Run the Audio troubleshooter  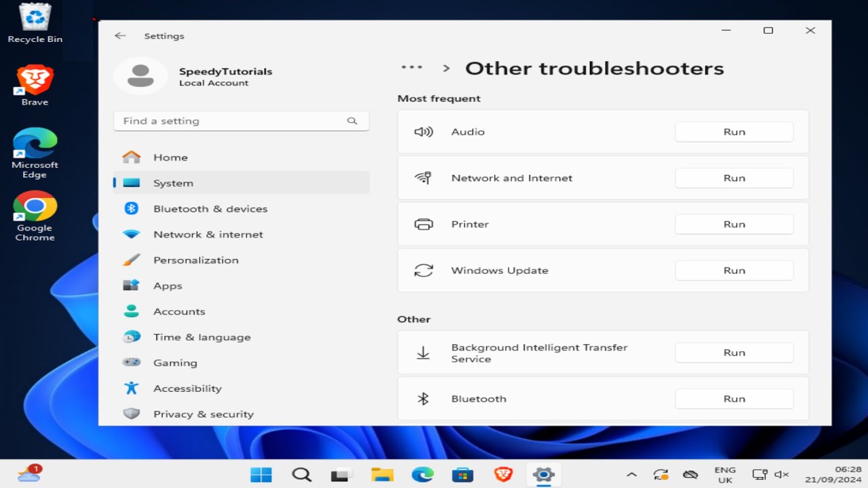tap(734, 132)
